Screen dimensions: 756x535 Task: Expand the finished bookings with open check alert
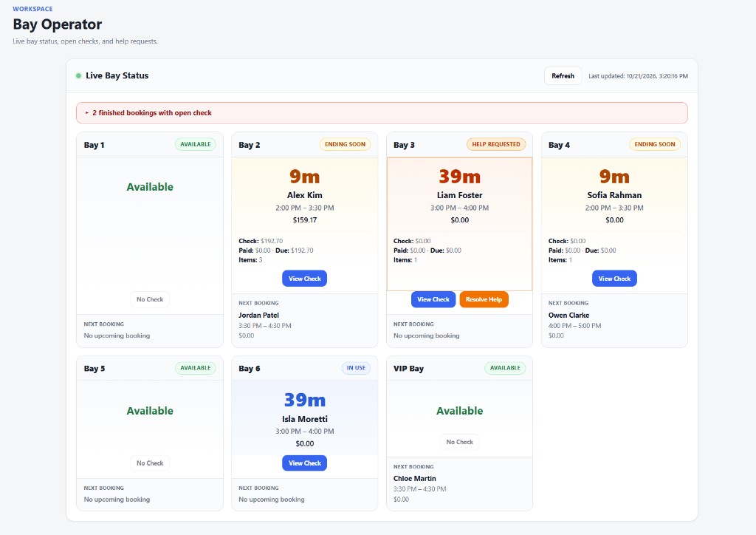pyautogui.click(x=382, y=113)
